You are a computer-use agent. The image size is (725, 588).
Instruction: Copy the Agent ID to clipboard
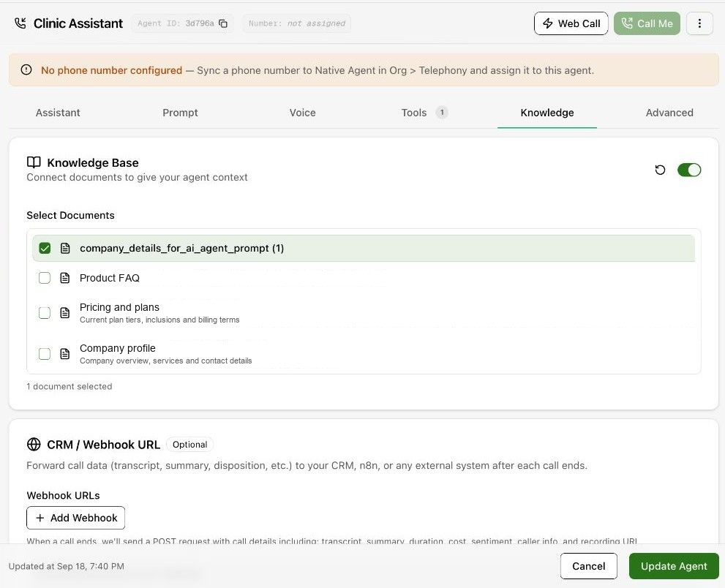223,23
